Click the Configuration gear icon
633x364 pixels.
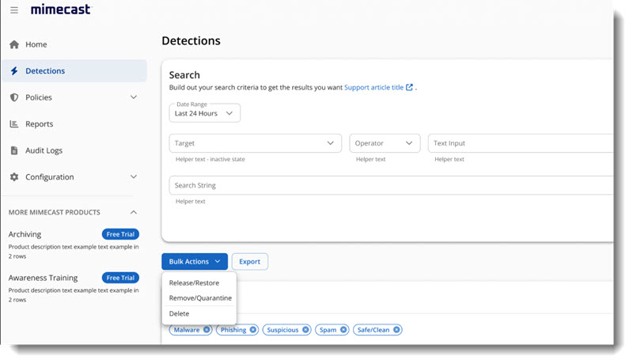pyautogui.click(x=14, y=177)
